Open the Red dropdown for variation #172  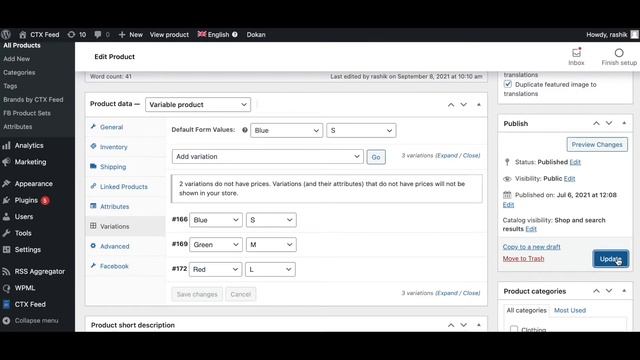[215, 269]
